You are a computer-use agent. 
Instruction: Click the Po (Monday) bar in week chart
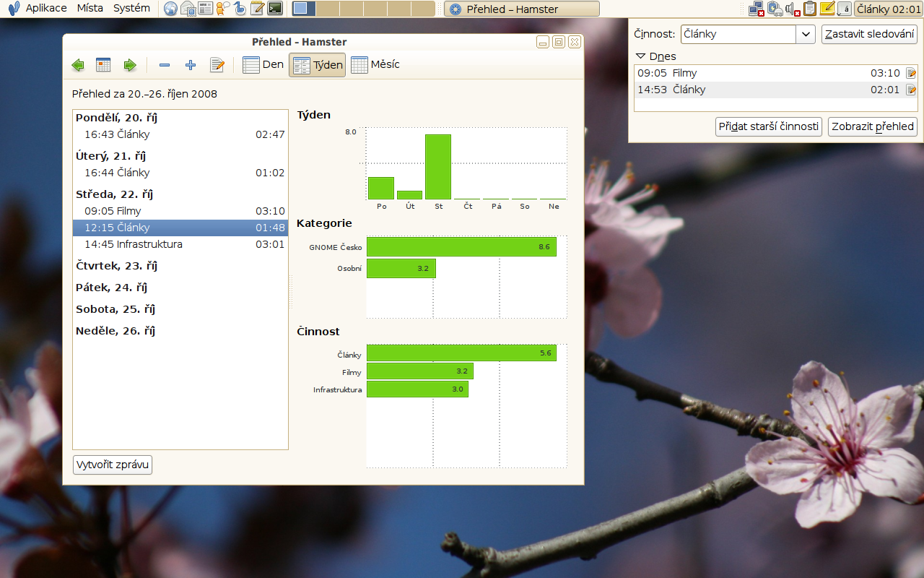point(381,188)
